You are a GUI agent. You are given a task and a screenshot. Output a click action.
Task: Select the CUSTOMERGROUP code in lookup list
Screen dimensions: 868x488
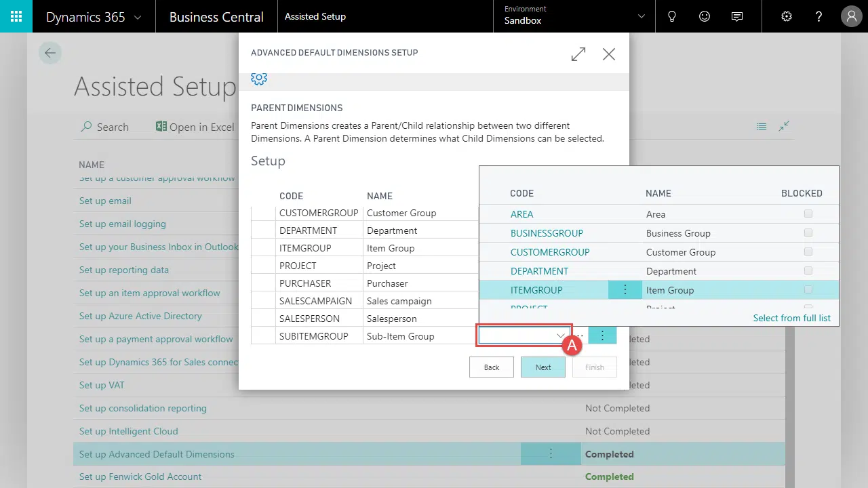coord(550,252)
